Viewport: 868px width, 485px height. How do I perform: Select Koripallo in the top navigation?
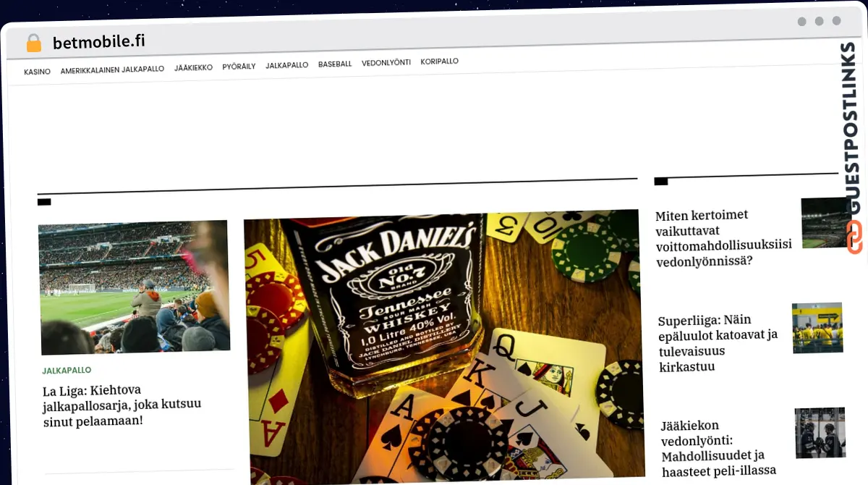(x=440, y=61)
